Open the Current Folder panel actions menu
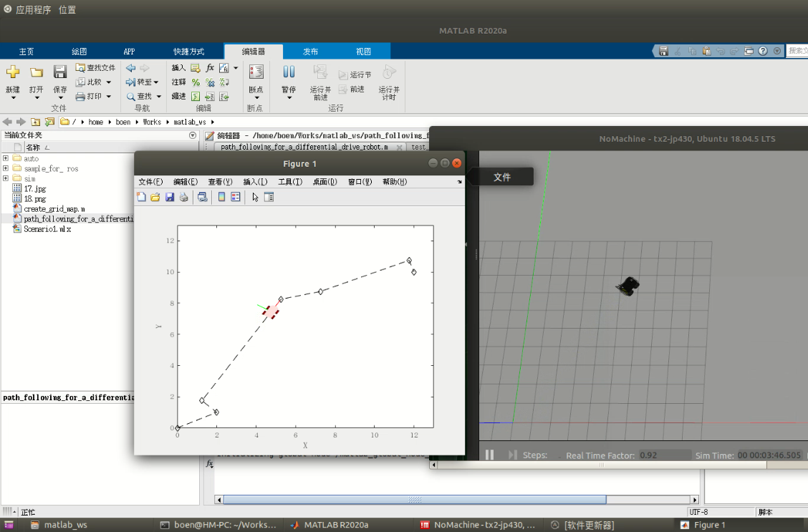This screenshot has width=808, height=532. 193,135
